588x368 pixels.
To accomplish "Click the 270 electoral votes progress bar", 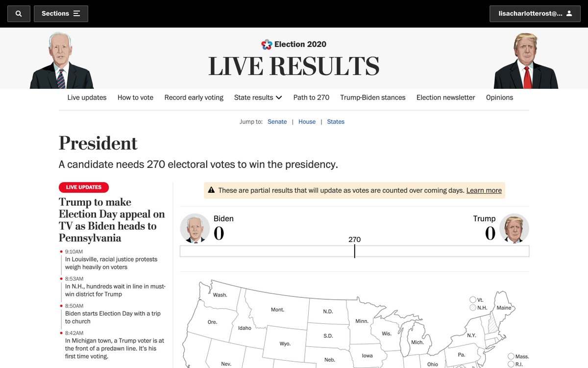I will pyautogui.click(x=354, y=251).
